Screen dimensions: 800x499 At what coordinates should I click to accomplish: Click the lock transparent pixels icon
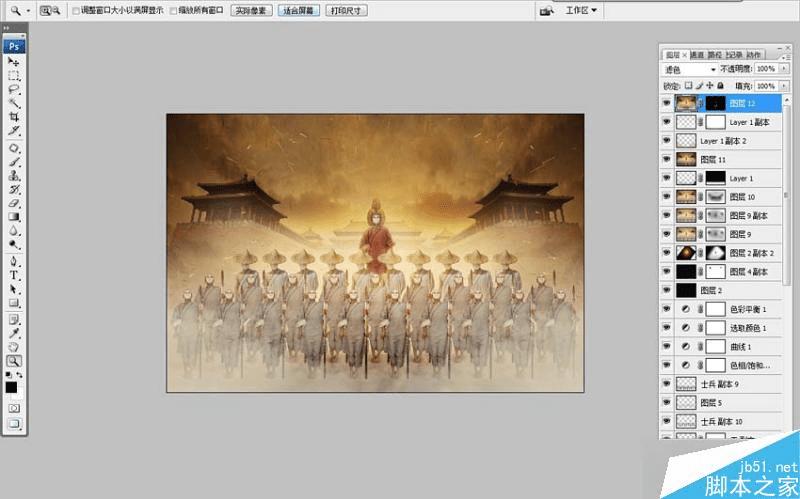click(688, 86)
